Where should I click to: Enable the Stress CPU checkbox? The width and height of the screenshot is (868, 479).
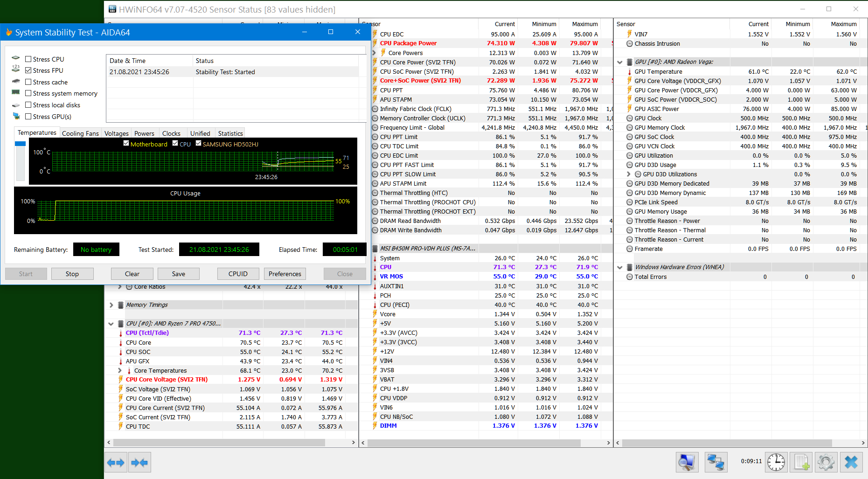click(28, 59)
